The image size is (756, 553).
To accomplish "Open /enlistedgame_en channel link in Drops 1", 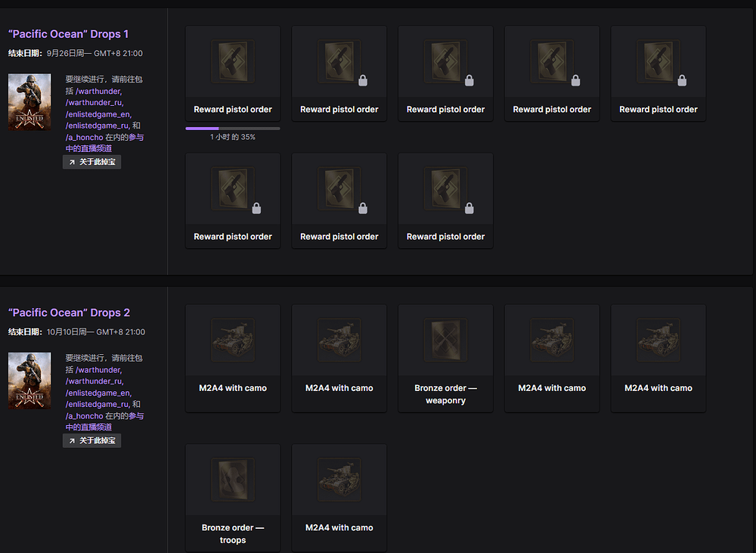I will pos(99,114).
